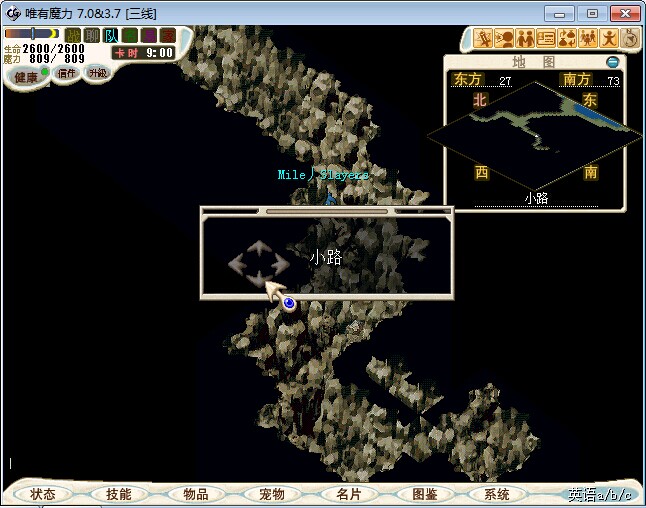This screenshot has height=508, width=646.
Task: Toggle the 队 team channel button
Action: click(x=111, y=36)
